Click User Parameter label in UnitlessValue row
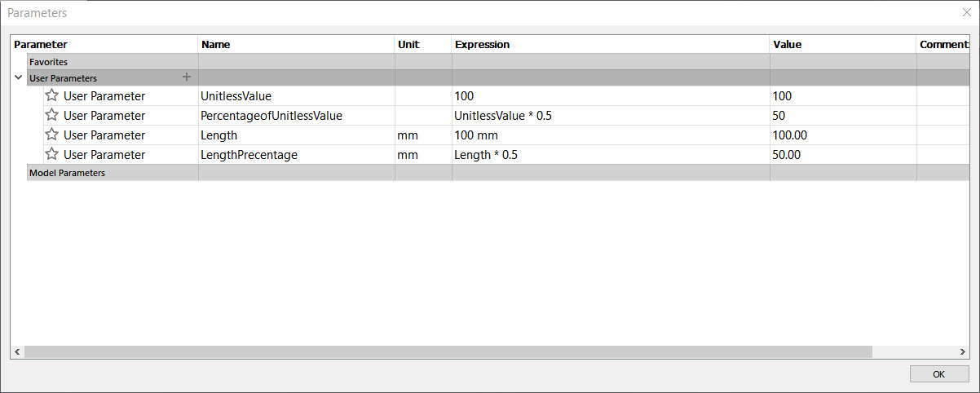 [x=104, y=96]
